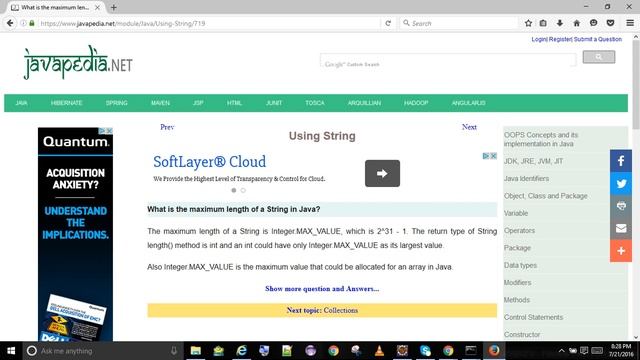Open the Operators sidebar topic
This screenshot has width=640, height=360.
point(519,231)
